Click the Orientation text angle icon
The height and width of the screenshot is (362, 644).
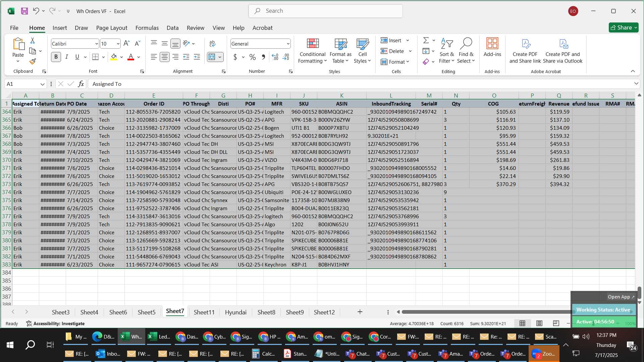pos(186,44)
